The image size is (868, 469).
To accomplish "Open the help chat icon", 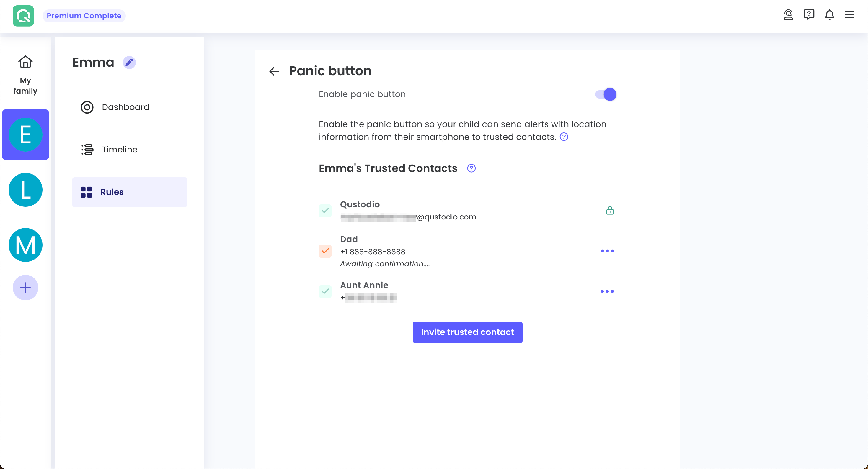I will [x=809, y=15].
